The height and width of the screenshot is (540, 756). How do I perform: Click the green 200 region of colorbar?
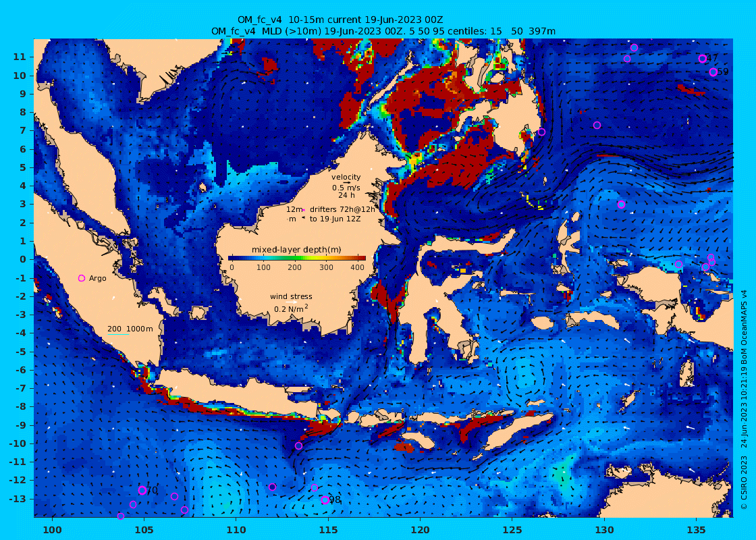(x=294, y=257)
